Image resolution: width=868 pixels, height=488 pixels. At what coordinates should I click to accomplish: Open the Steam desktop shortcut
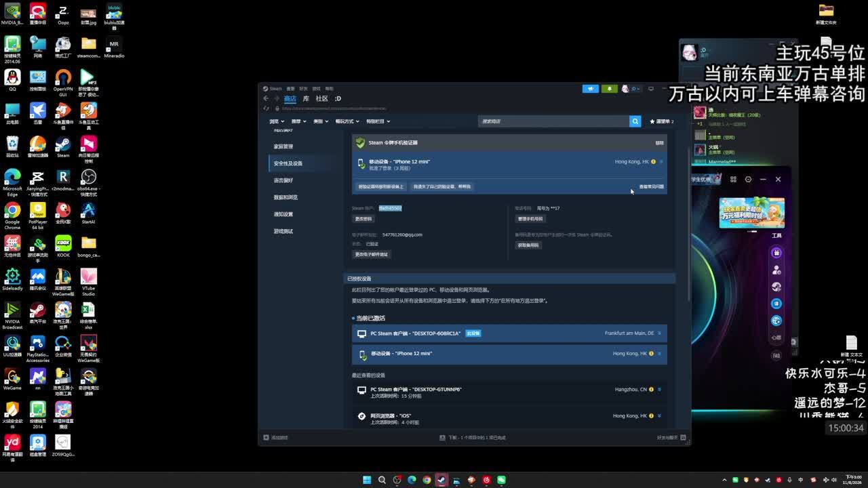63,147
